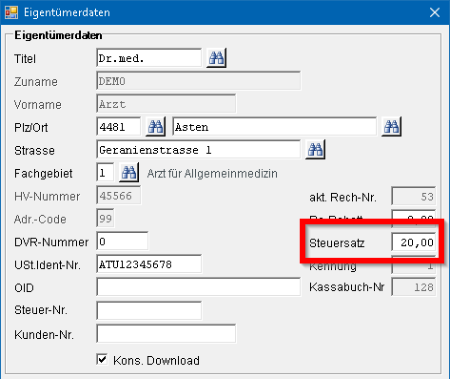450x379 pixels.
Task: Click the 'Steuersatz' label
Action: click(x=337, y=243)
